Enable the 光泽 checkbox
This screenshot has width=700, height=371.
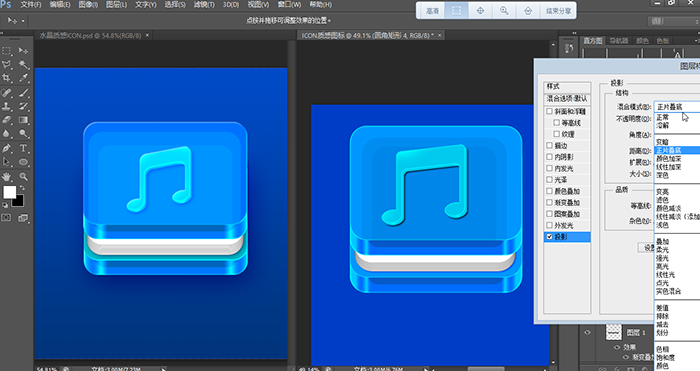pos(550,179)
